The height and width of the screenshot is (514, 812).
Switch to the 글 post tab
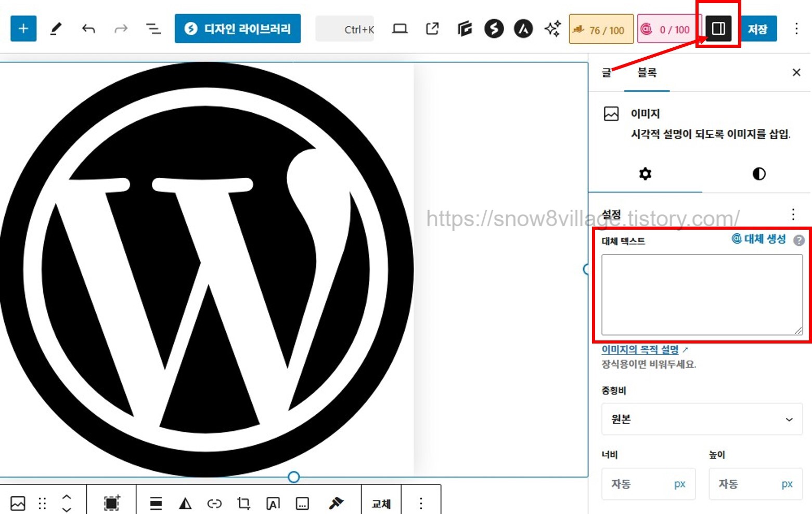607,73
